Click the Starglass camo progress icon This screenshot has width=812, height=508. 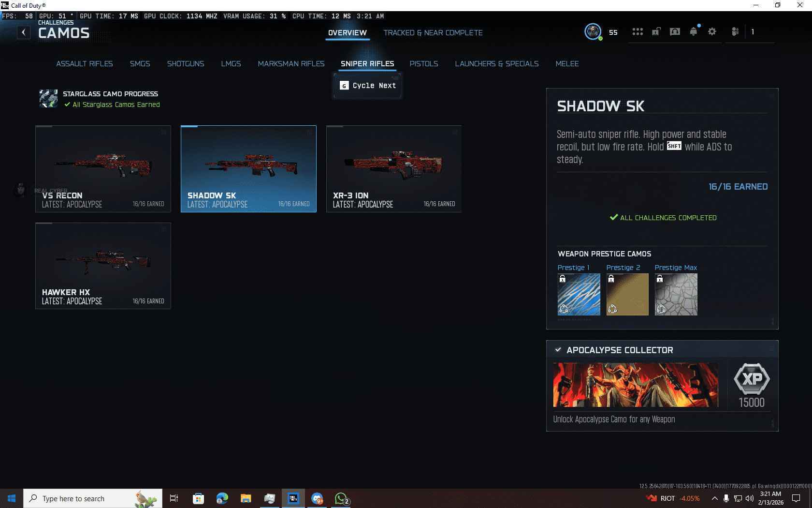point(49,99)
